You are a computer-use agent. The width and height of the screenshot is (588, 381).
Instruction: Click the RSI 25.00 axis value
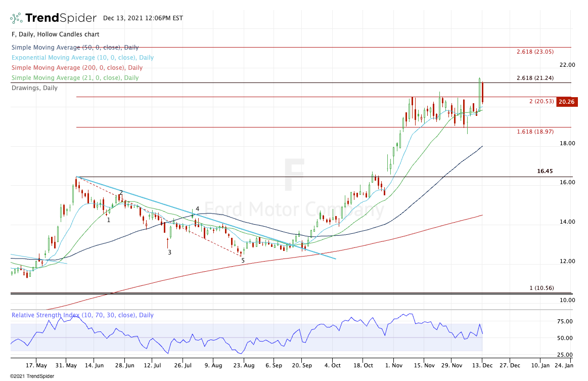click(565, 355)
